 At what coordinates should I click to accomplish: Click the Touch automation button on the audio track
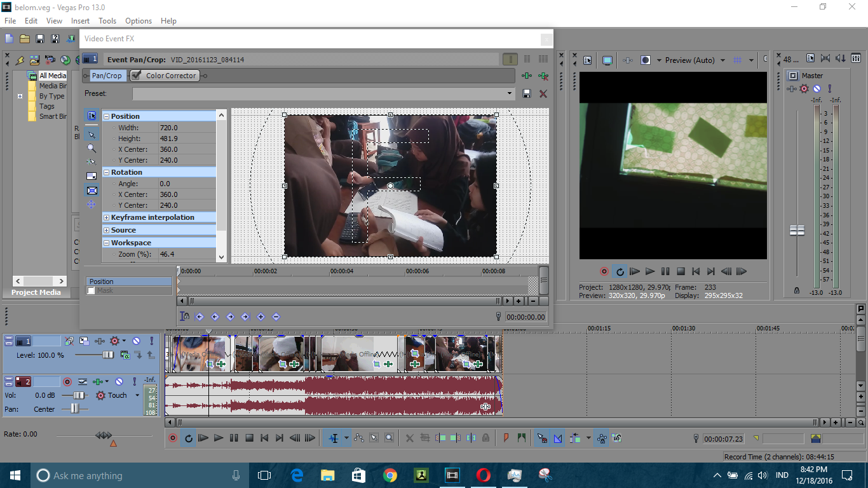[x=117, y=395]
